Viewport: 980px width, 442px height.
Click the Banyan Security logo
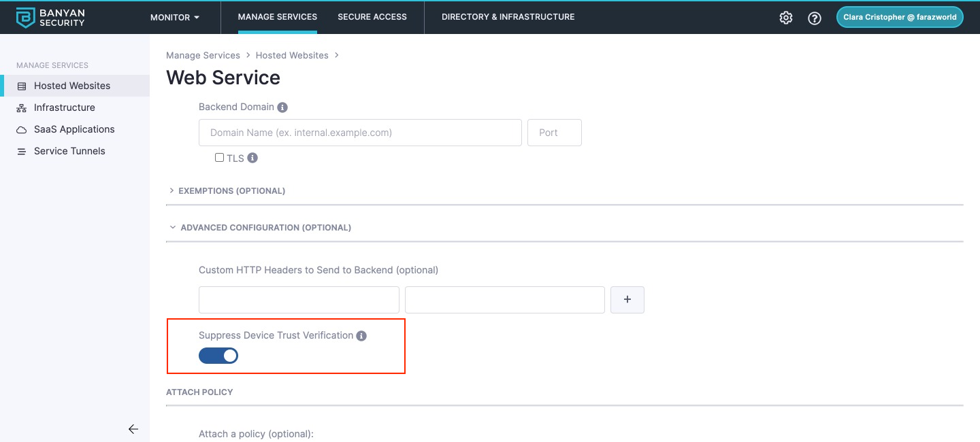tap(50, 18)
